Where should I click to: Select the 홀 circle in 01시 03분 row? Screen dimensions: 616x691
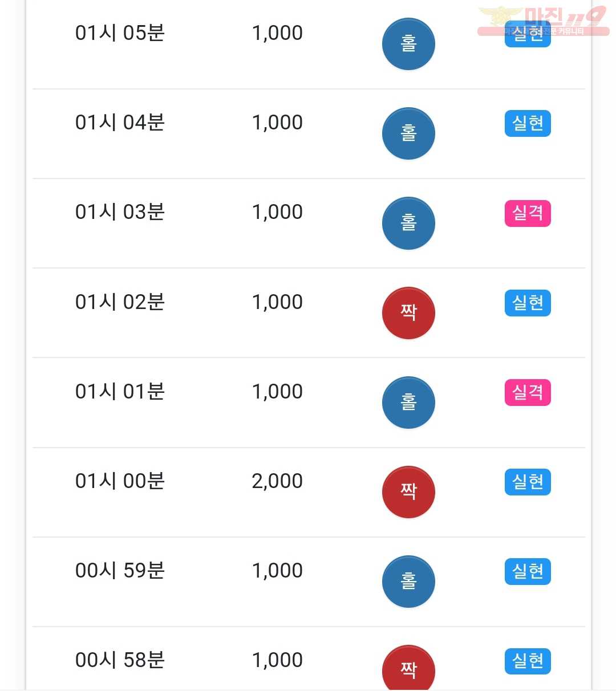(x=408, y=223)
